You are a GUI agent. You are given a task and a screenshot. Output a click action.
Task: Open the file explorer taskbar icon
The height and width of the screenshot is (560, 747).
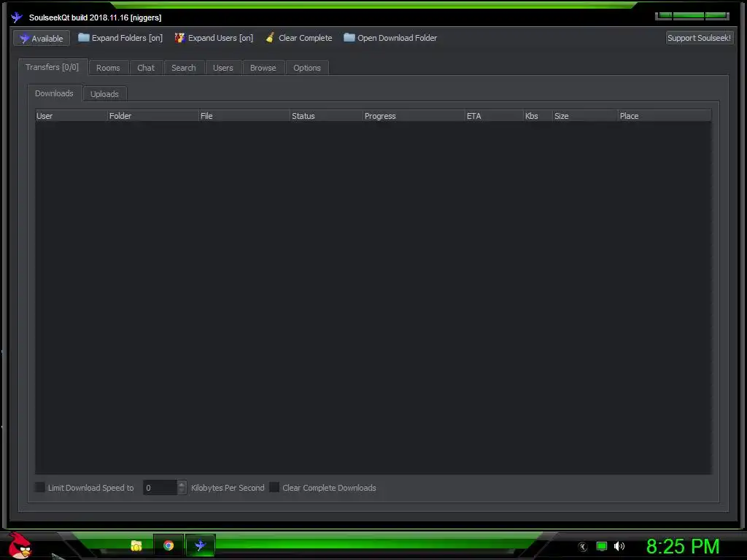[136, 545]
